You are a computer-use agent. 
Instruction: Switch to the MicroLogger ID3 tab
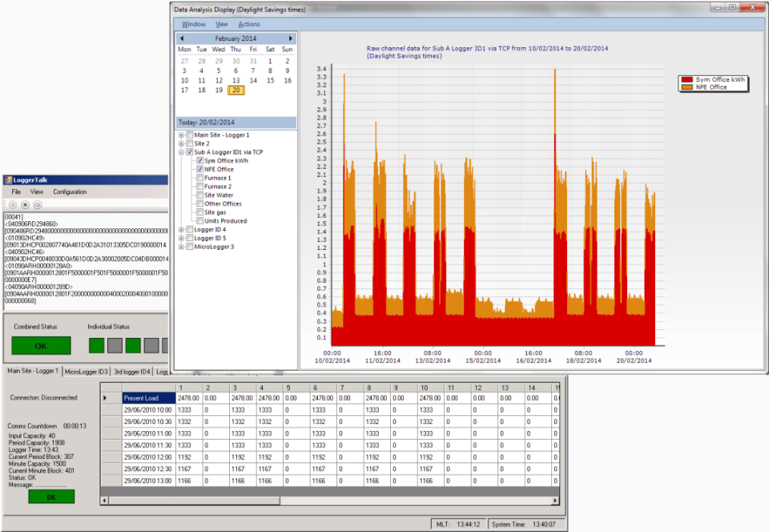click(87, 370)
